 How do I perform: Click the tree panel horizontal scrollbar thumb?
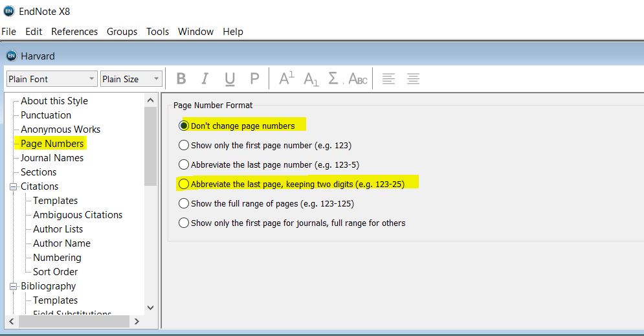click(x=74, y=321)
